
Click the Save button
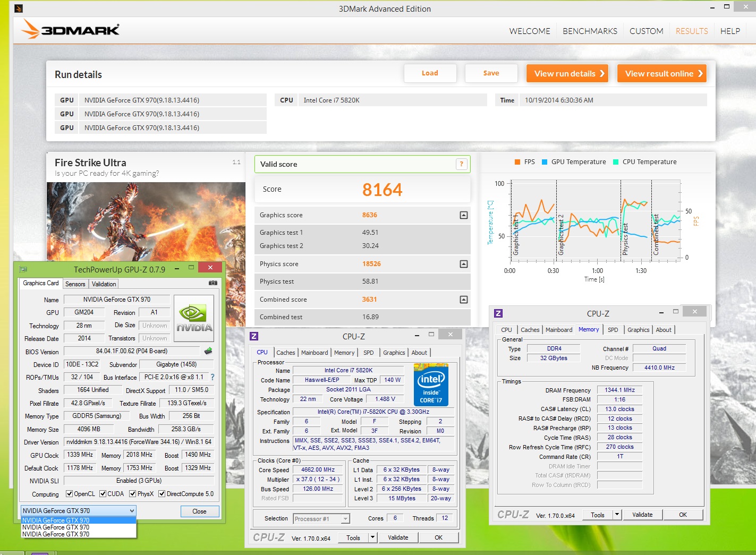tap(491, 73)
